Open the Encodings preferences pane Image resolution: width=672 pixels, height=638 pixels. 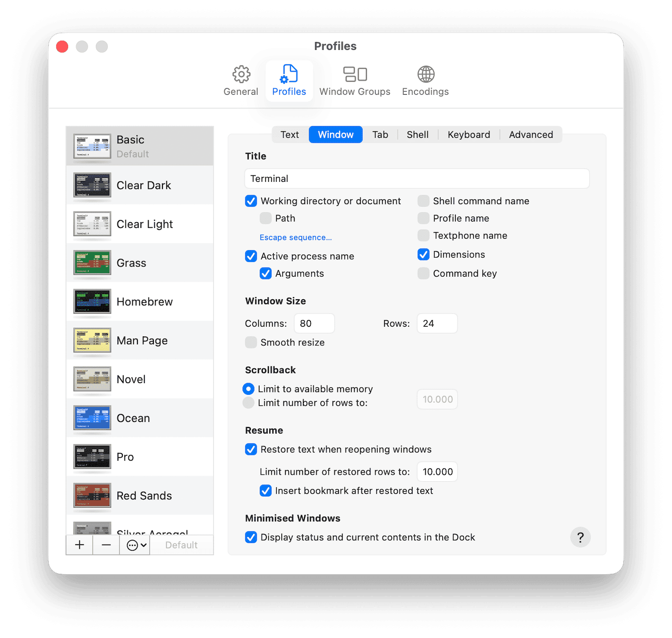tap(425, 81)
